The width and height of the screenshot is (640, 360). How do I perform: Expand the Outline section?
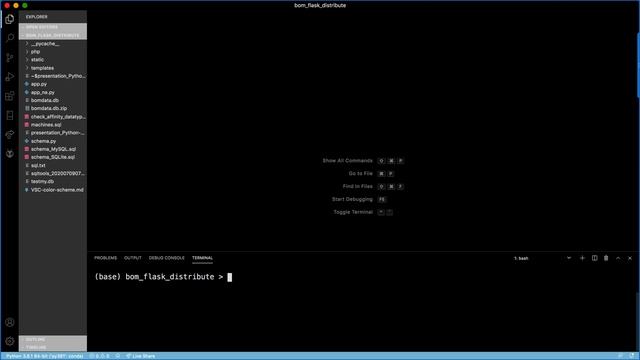53,339
